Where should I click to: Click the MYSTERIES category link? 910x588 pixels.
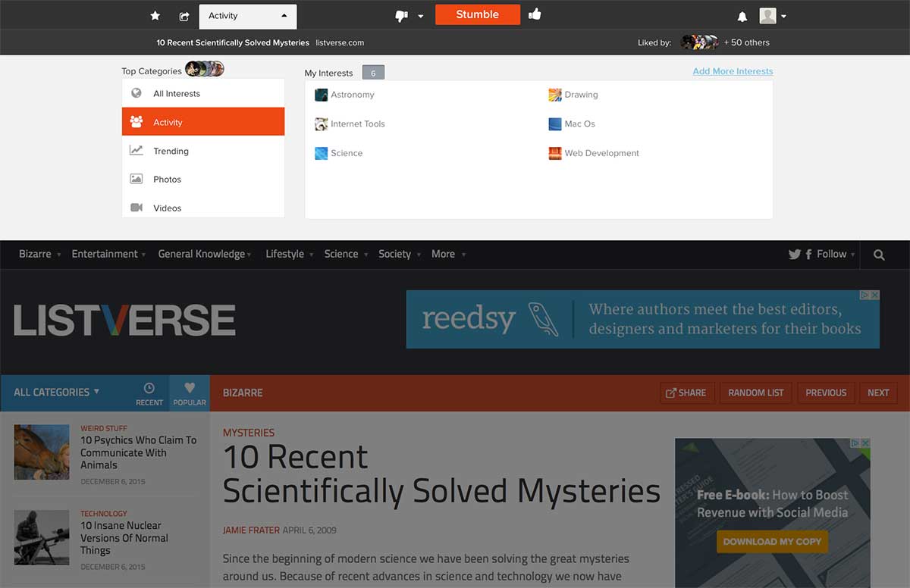pos(249,433)
